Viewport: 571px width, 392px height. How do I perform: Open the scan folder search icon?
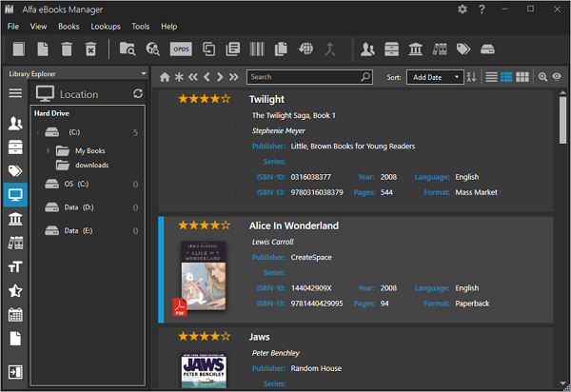click(x=128, y=49)
